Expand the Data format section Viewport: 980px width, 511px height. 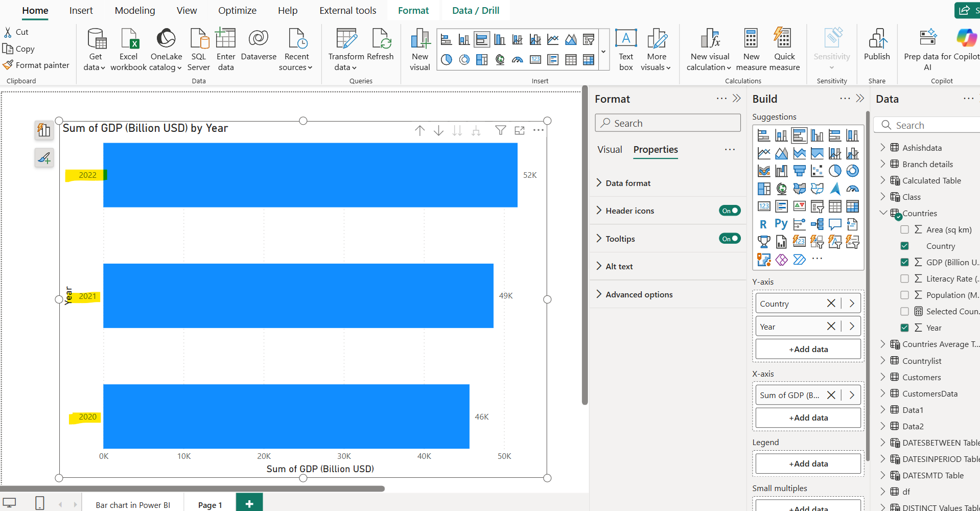628,183
